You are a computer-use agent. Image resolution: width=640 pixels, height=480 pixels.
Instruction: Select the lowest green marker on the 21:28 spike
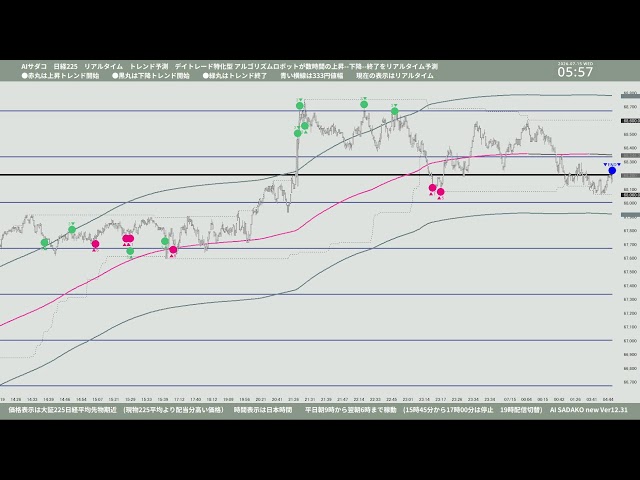tap(298, 133)
